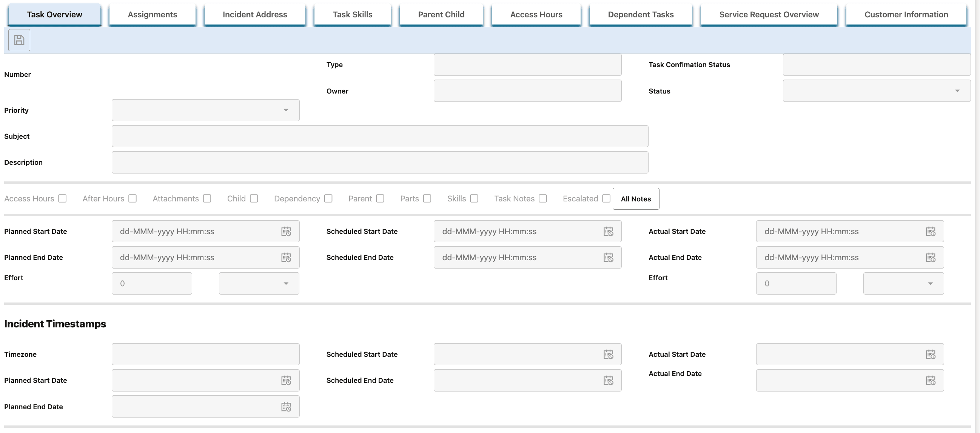The height and width of the screenshot is (433, 980).
Task: Click the All Notes button
Action: [635, 198]
